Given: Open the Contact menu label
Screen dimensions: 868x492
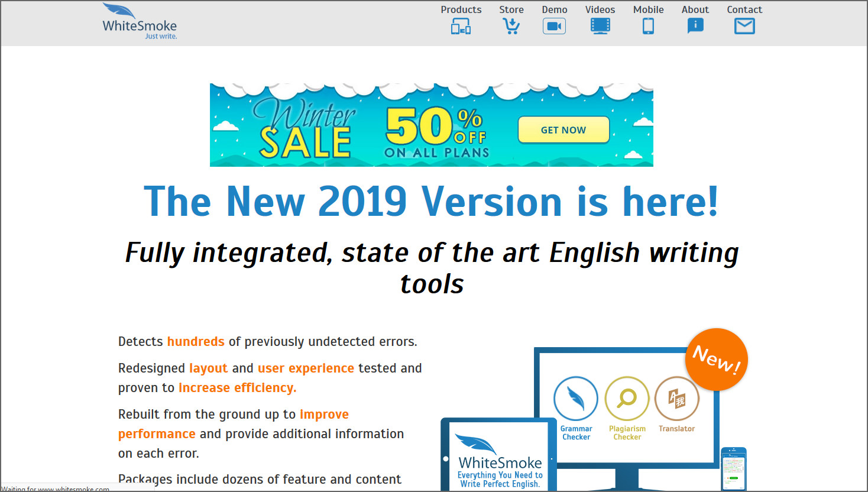Looking at the screenshot, I should tap(744, 9).
